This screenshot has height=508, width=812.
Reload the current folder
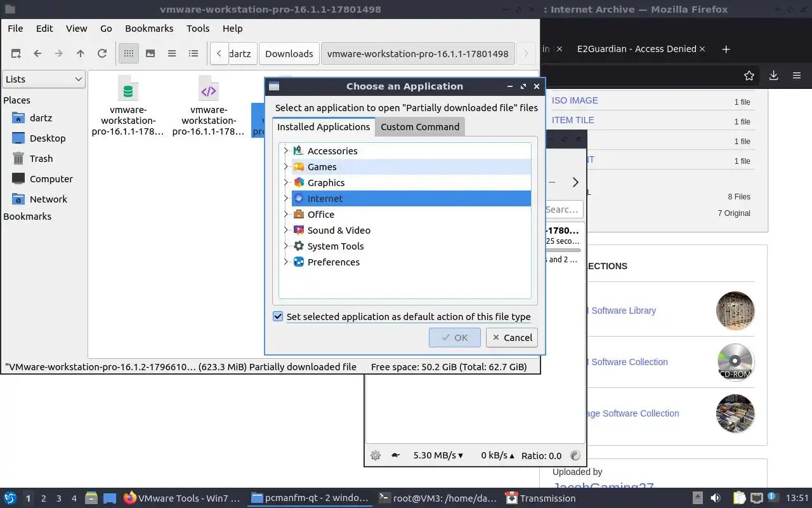point(102,53)
